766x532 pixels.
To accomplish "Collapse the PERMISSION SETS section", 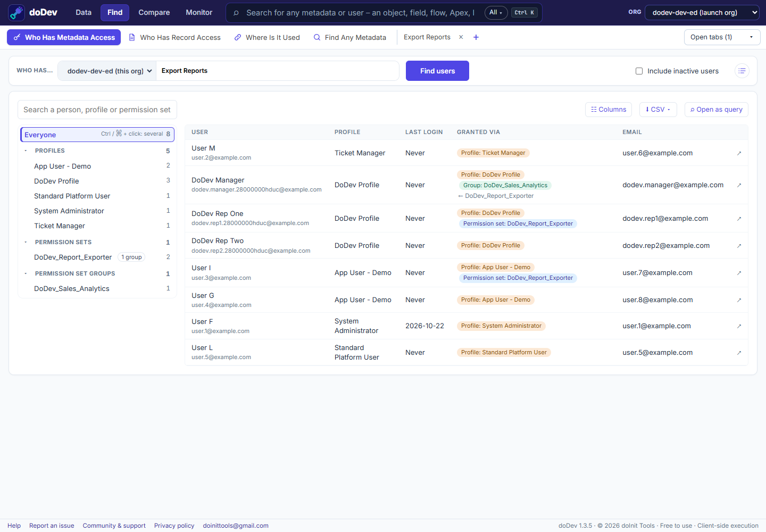I will pos(26,242).
